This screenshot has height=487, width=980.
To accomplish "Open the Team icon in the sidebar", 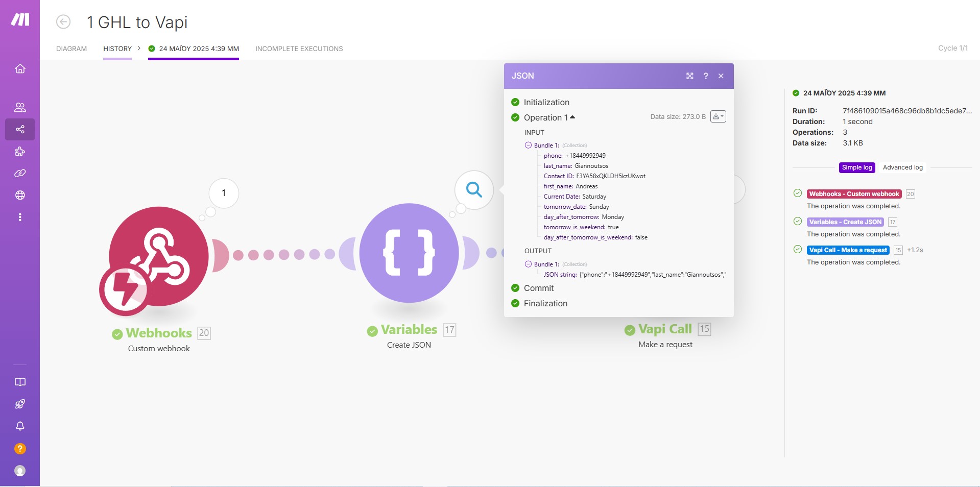I will tap(20, 107).
